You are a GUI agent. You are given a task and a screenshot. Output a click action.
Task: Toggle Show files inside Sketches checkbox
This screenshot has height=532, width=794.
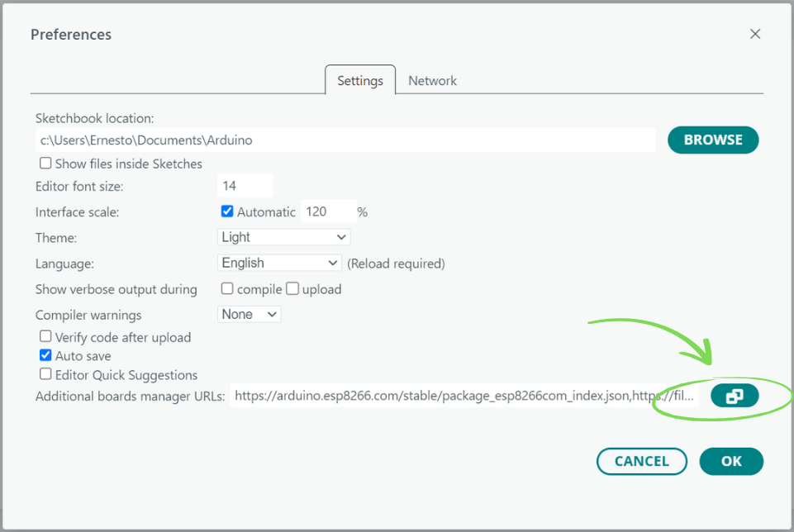coord(45,164)
